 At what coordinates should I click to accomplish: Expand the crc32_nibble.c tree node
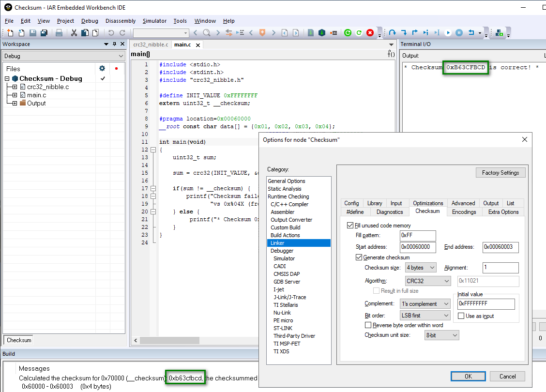click(x=15, y=87)
